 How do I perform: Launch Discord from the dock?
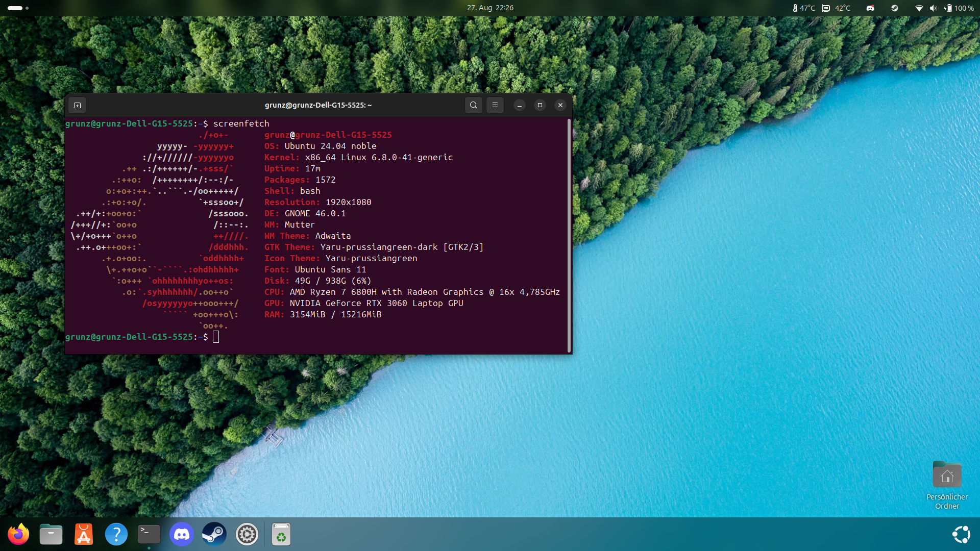pos(182,534)
